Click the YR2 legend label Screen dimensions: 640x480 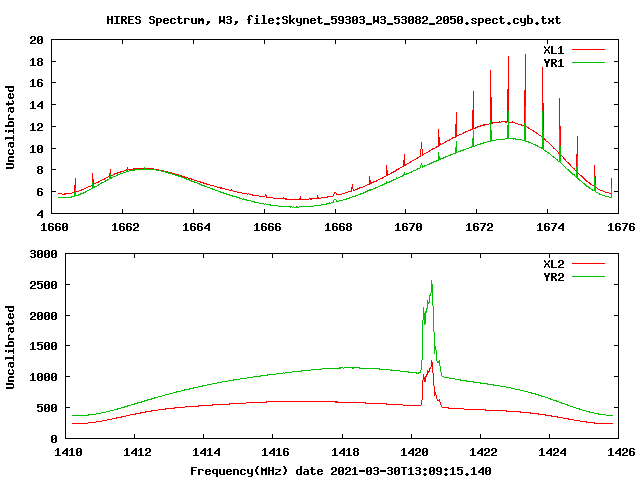pos(553,277)
